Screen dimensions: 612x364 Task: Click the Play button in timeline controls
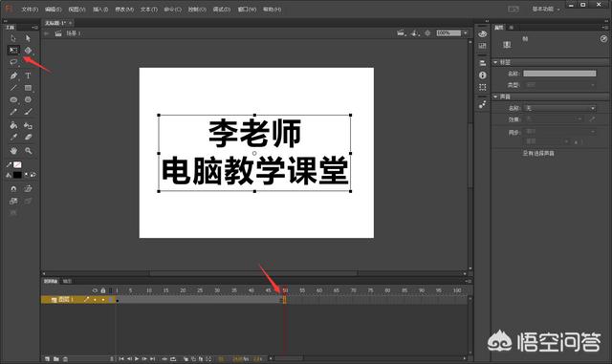pyautogui.click(x=137, y=358)
